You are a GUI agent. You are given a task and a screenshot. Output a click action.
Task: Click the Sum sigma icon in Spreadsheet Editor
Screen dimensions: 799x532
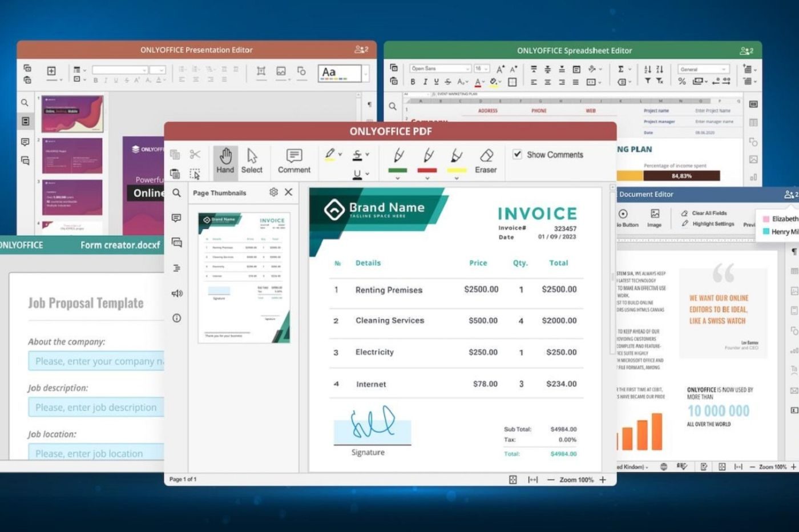(x=621, y=69)
